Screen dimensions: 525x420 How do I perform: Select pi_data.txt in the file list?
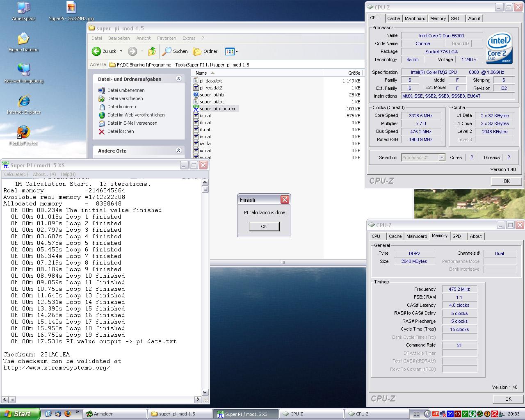pos(211,81)
